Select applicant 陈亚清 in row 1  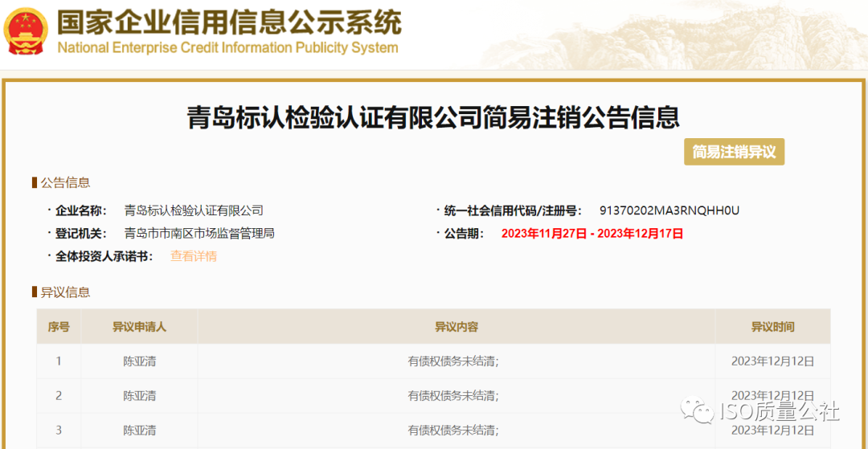[x=140, y=361]
